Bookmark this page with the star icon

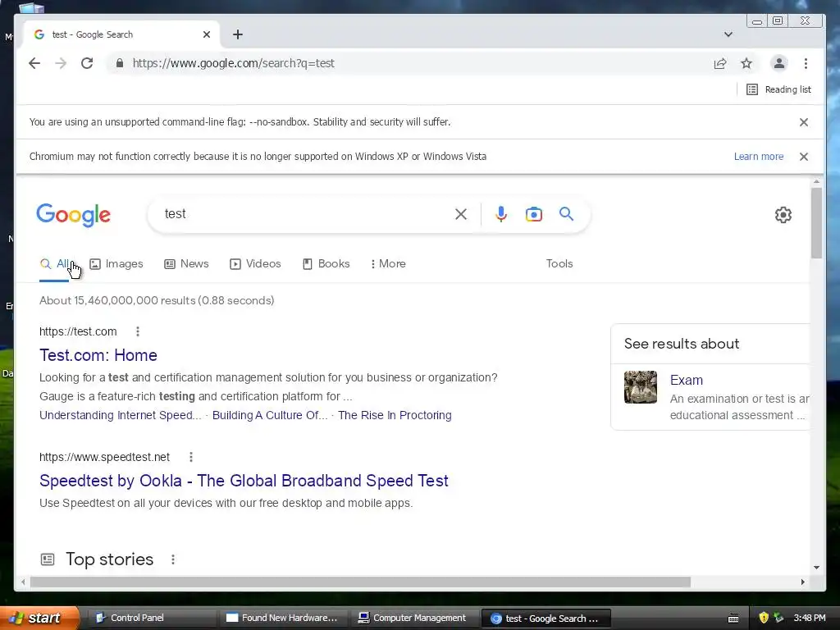coord(746,63)
